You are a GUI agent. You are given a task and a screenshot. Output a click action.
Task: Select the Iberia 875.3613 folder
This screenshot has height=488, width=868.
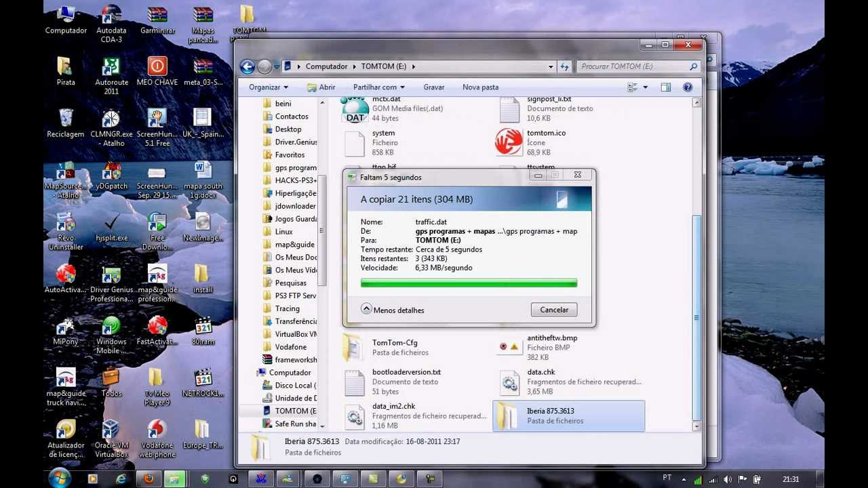(x=568, y=415)
